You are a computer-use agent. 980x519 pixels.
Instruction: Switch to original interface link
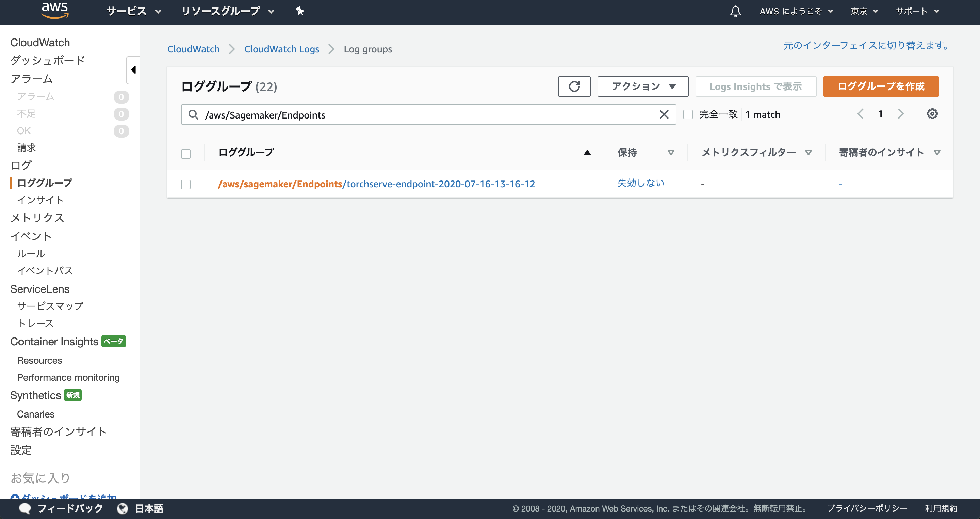[866, 45]
